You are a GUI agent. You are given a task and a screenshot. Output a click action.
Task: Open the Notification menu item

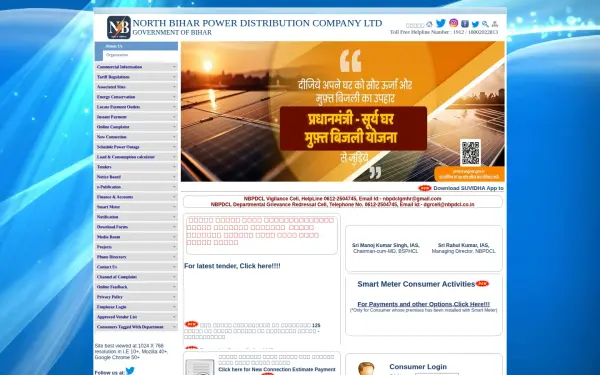136,217
